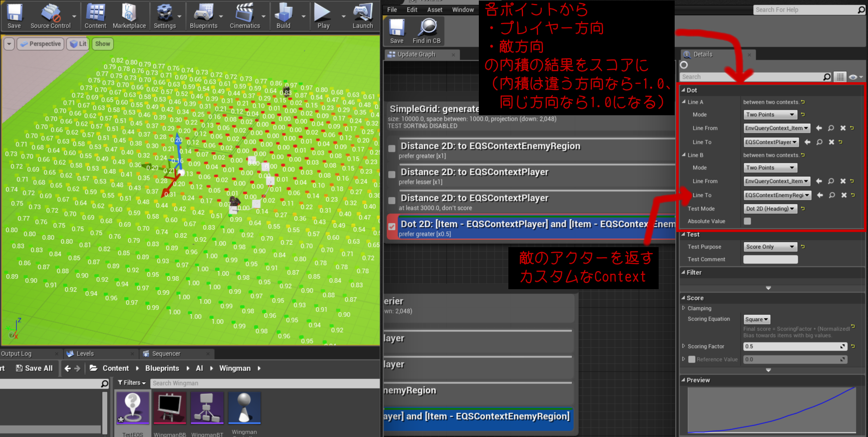Viewport: 868px width, 437px height.
Task: Click the Build toolbar icon
Action: pyautogui.click(x=283, y=16)
